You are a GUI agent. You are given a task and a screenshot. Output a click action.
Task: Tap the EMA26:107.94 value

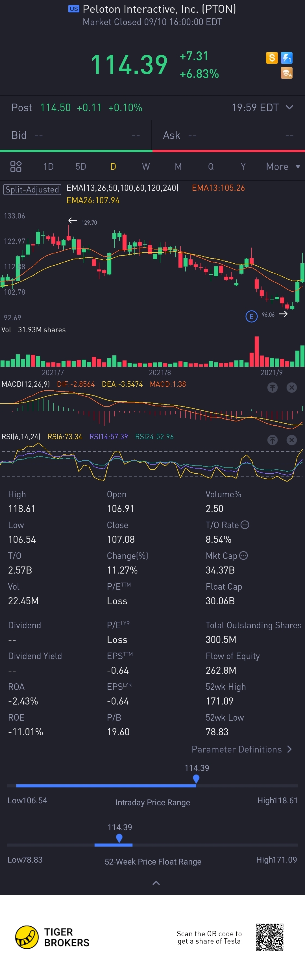pos(93,200)
